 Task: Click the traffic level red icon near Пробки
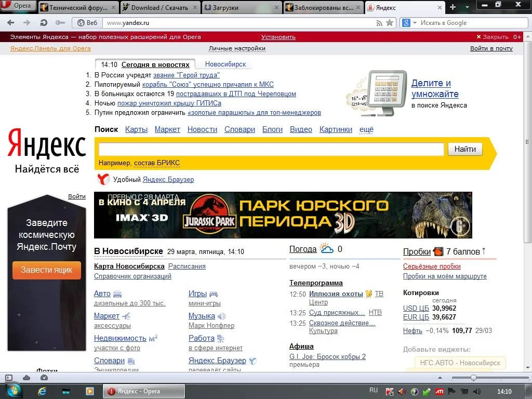438,251
